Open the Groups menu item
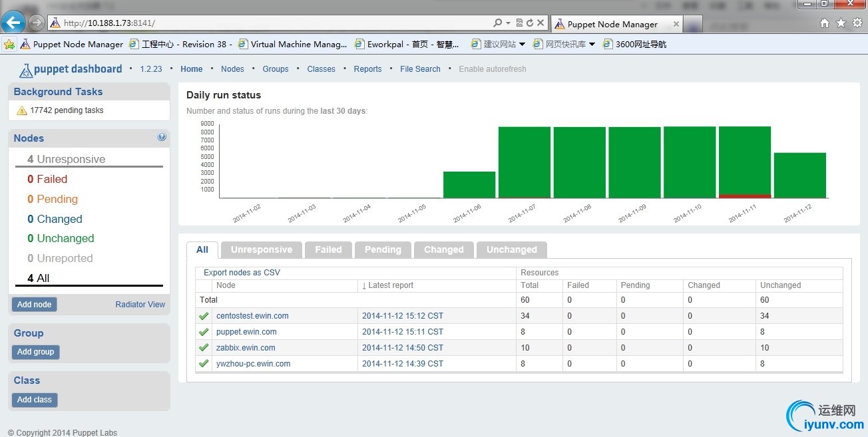The width and height of the screenshot is (868, 437). pyautogui.click(x=276, y=69)
